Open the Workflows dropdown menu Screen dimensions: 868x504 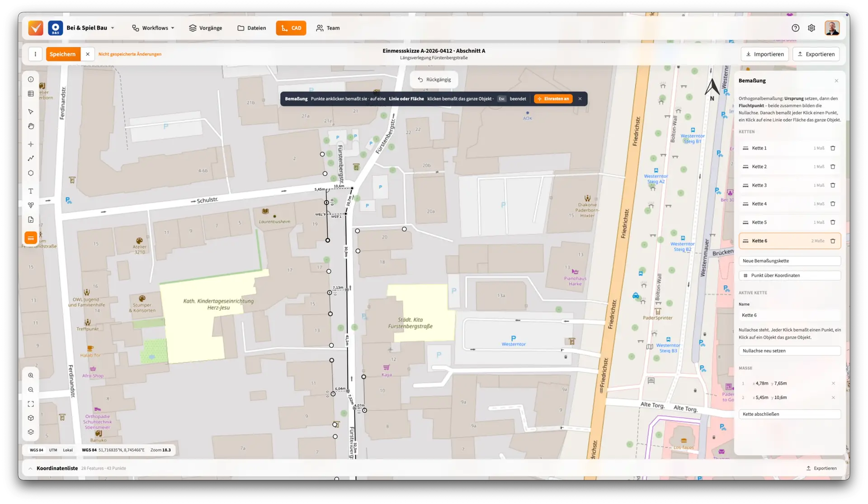point(153,28)
